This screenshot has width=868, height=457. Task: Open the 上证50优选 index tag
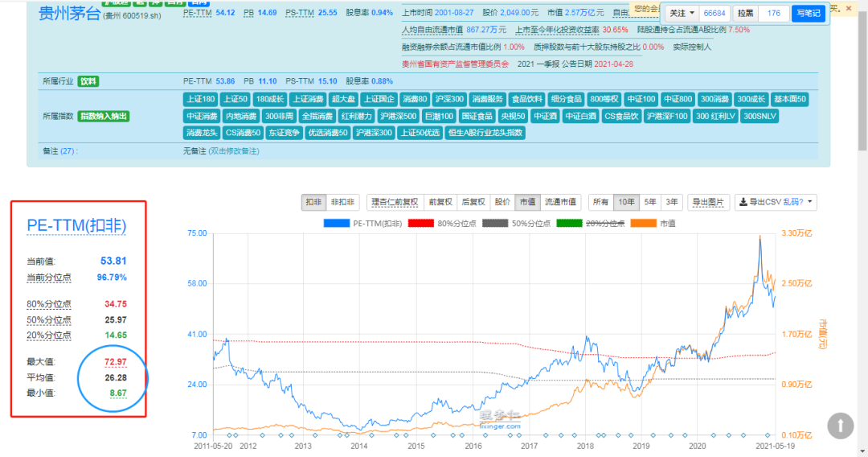click(420, 133)
